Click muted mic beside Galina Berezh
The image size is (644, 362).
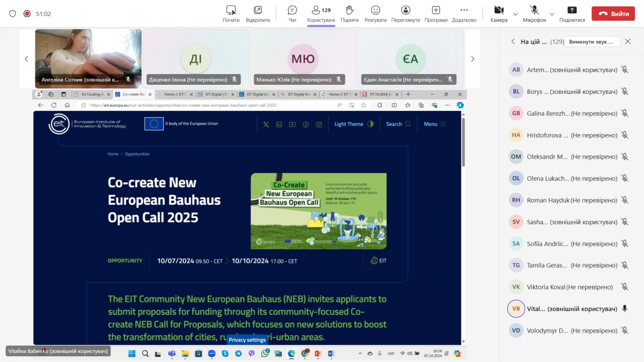click(625, 113)
